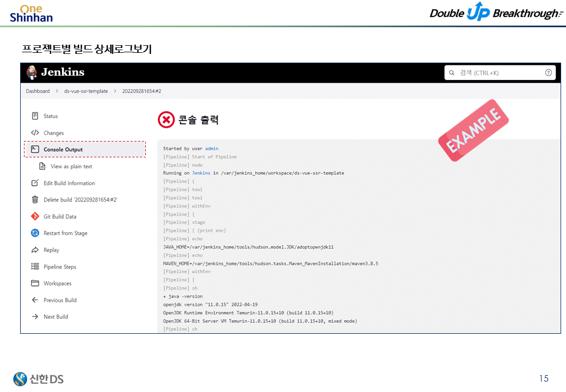Click the Workspaces folder icon
The width and height of the screenshot is (566, 392).
coord(35,283)
